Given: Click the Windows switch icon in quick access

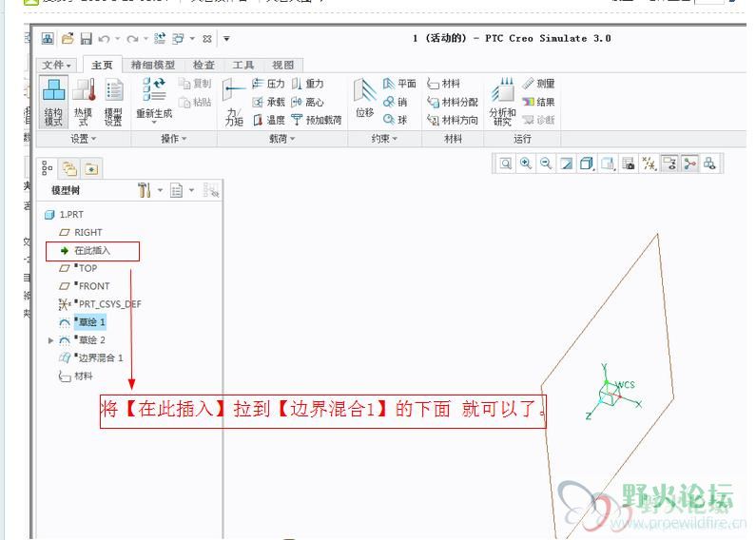Looking at the screenshot, I should click(x=179, y=38).
